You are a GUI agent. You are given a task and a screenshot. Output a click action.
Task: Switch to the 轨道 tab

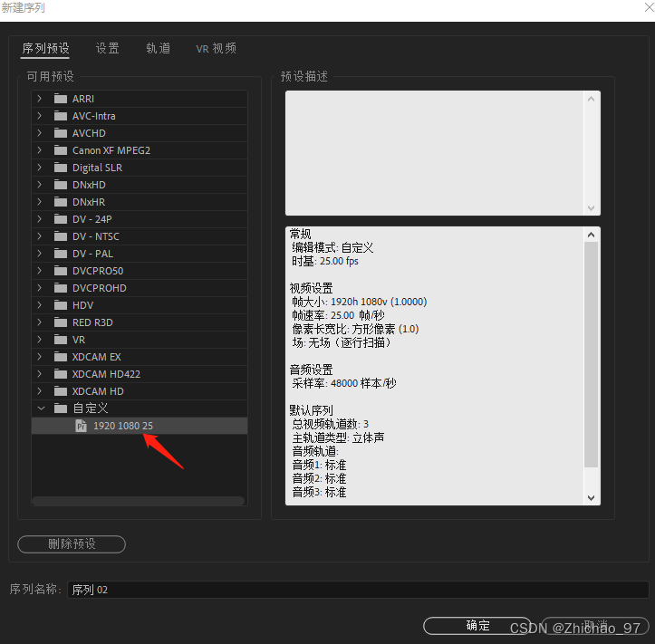(158, 48)
